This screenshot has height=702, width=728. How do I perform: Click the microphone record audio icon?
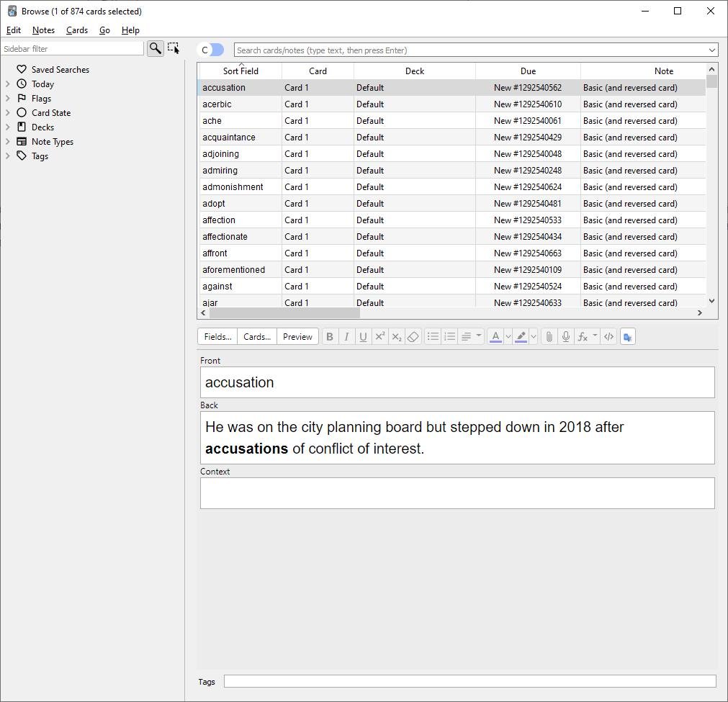pos(566,337)
